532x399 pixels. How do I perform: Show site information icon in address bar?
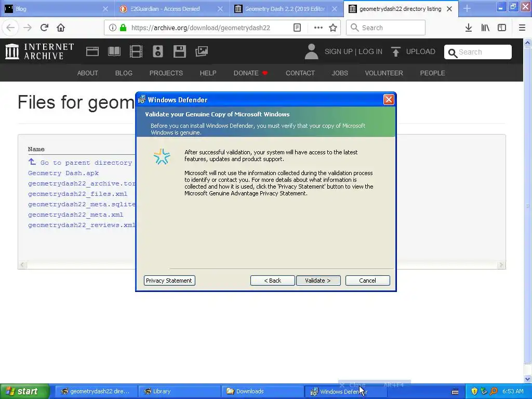click(113, 28)
